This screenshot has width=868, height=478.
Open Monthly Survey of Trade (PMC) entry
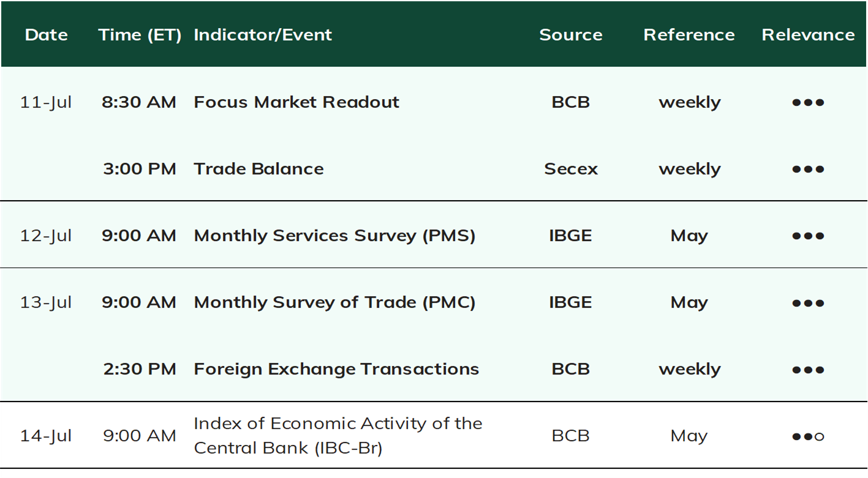pos(334,302)
